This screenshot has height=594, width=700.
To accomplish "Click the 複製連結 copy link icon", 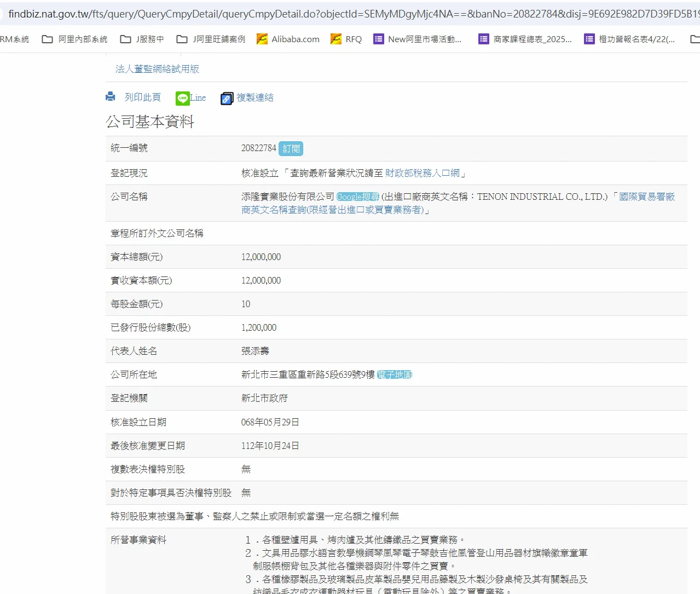I will click(x=227, y=98).
